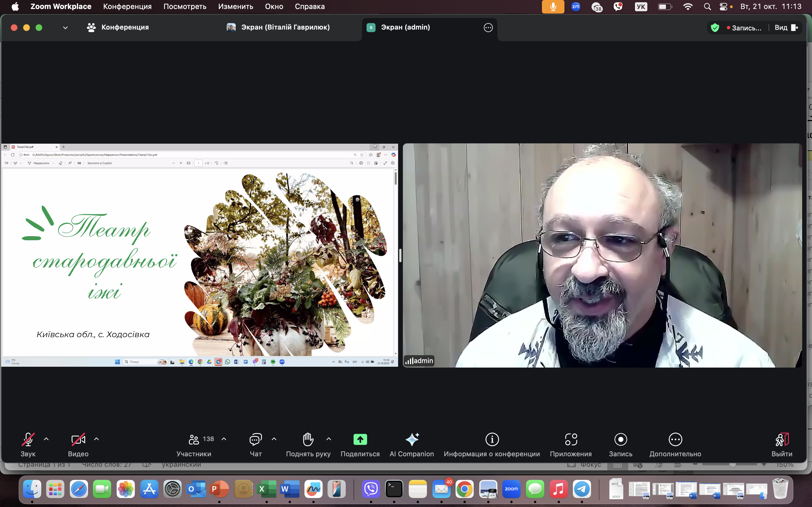Click the Leave meeting button

[782, 439]
